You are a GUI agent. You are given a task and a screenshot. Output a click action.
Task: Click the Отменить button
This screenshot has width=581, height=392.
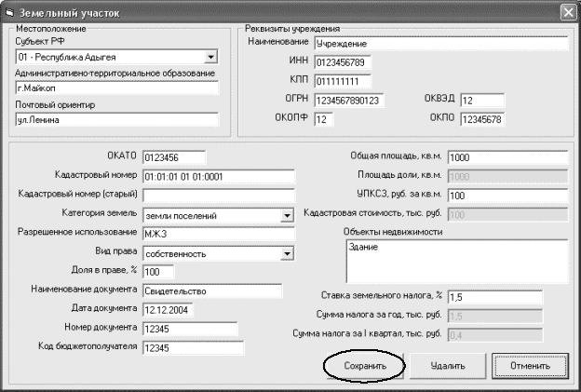coord(529,367)
